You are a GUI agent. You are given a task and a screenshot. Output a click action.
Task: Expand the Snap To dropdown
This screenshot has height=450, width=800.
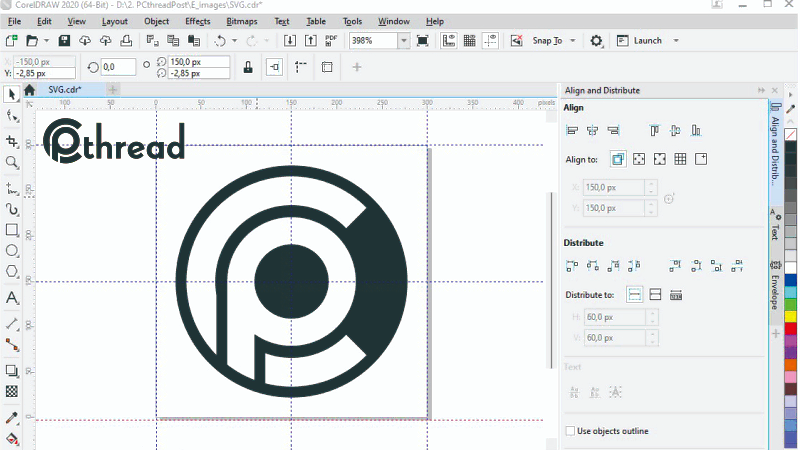click(573, 41)
